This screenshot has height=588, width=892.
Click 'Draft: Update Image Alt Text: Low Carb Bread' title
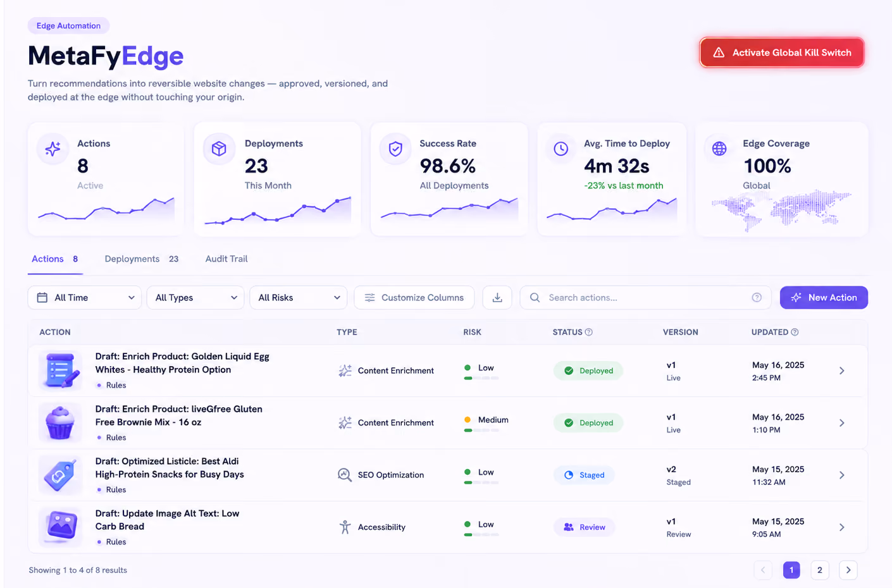pyautogui.click(x=167, y=520)
